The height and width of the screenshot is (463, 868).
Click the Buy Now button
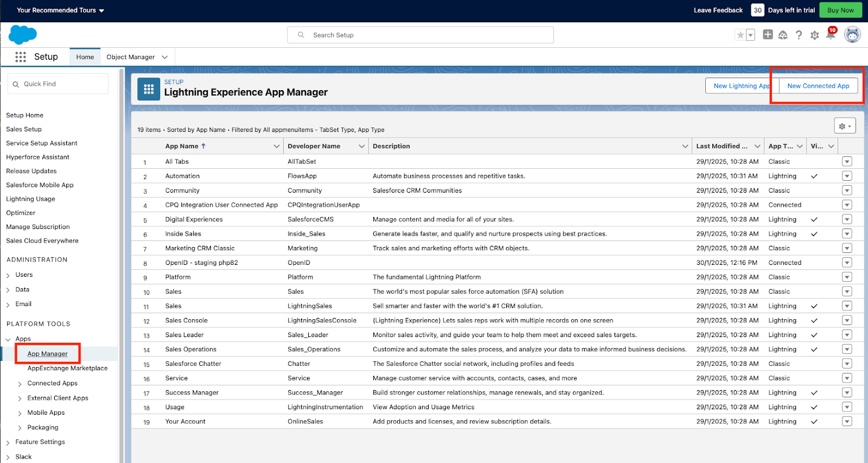click(840, 10)
